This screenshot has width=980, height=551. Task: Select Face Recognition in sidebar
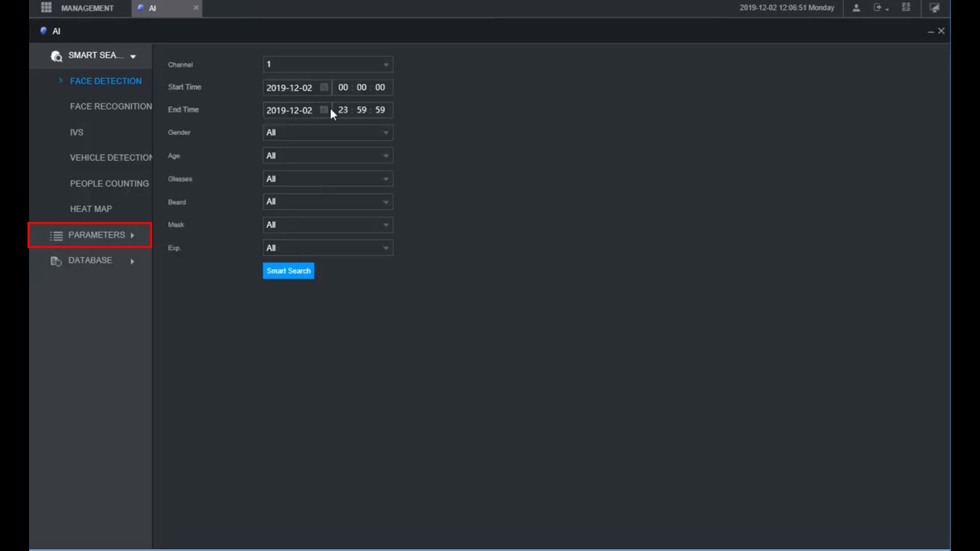point(111,107)
